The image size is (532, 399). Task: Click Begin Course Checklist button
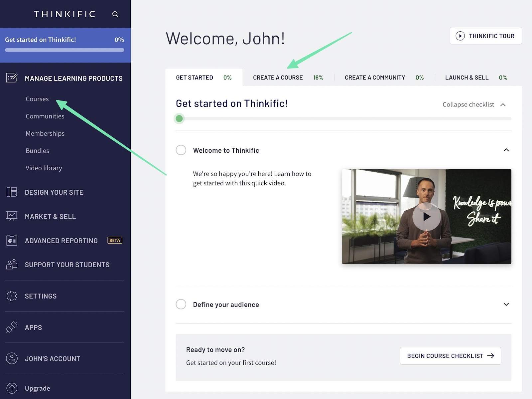tap(450, 356)
